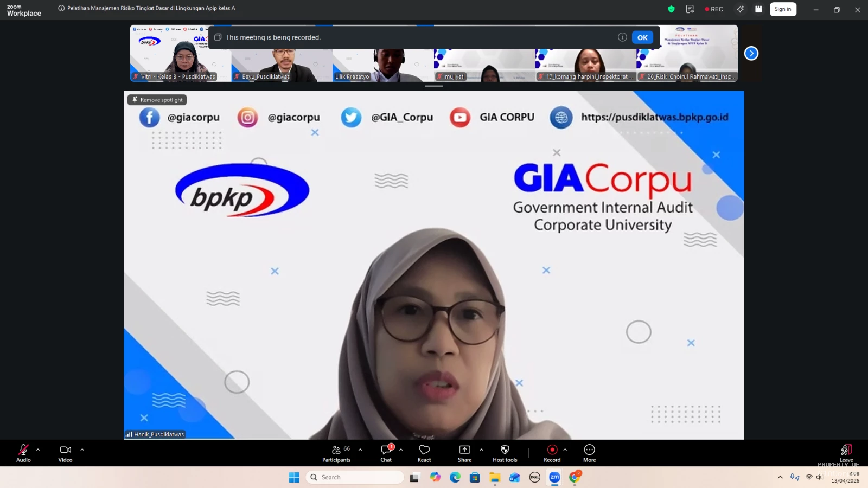The image size is (868, 488).
Task: Open the React emoji panel
Action: tap(424, 450)
